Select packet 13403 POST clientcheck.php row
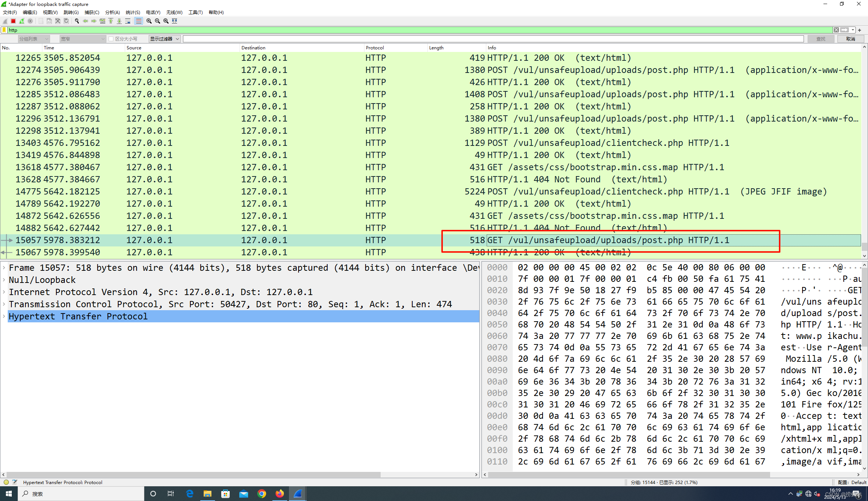 pos(431,143)
